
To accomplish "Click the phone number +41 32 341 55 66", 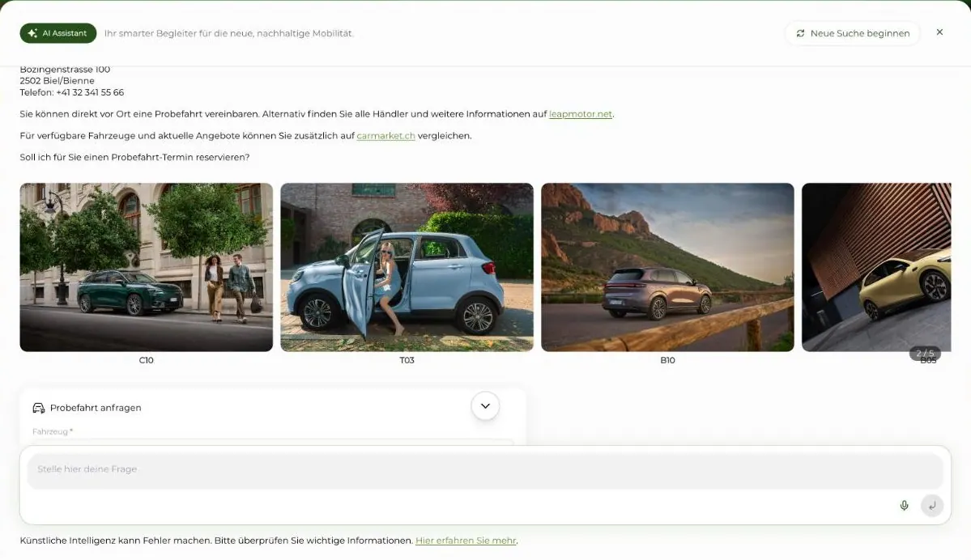I will point(90,92).
